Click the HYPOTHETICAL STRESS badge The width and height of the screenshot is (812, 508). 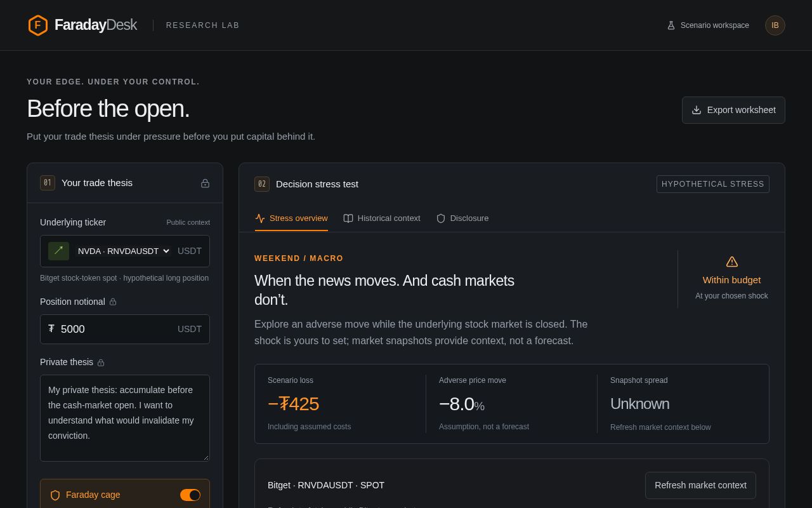[x=713, y=184]
